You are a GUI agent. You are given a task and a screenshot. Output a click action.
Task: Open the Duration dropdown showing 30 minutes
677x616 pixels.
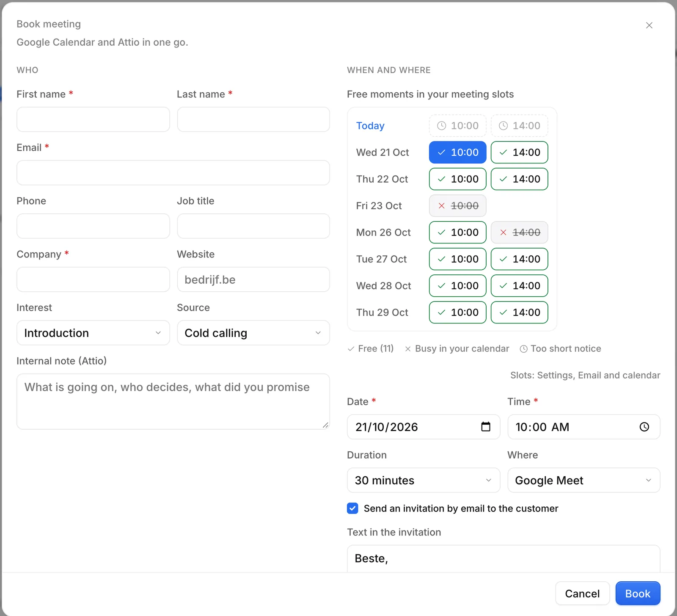coord(424,480)
